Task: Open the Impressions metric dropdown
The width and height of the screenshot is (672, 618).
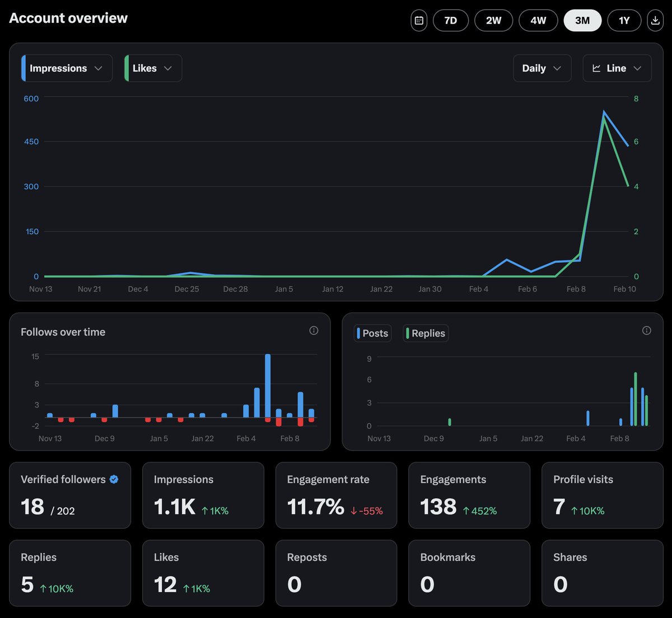Action: coord(66,68)
